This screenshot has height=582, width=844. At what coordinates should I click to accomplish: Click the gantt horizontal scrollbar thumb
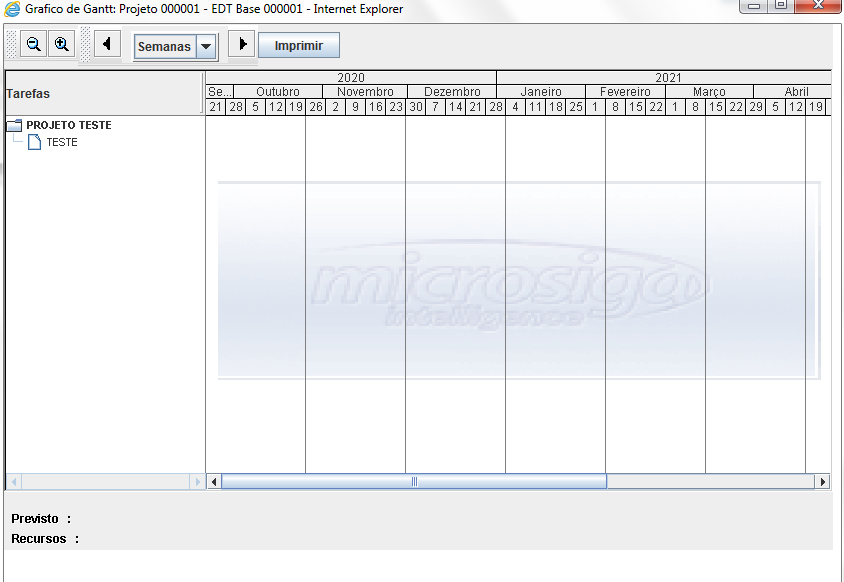(414, 481)
